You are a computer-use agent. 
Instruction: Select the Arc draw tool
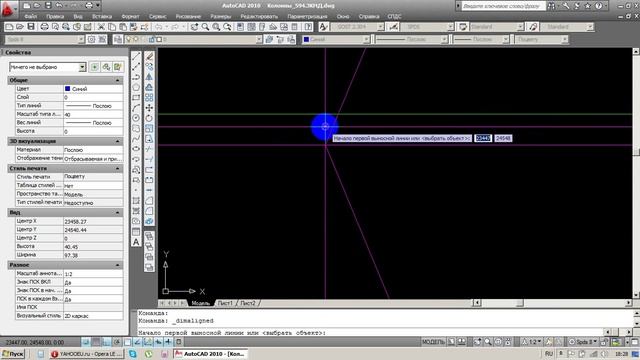pos(136,108)
